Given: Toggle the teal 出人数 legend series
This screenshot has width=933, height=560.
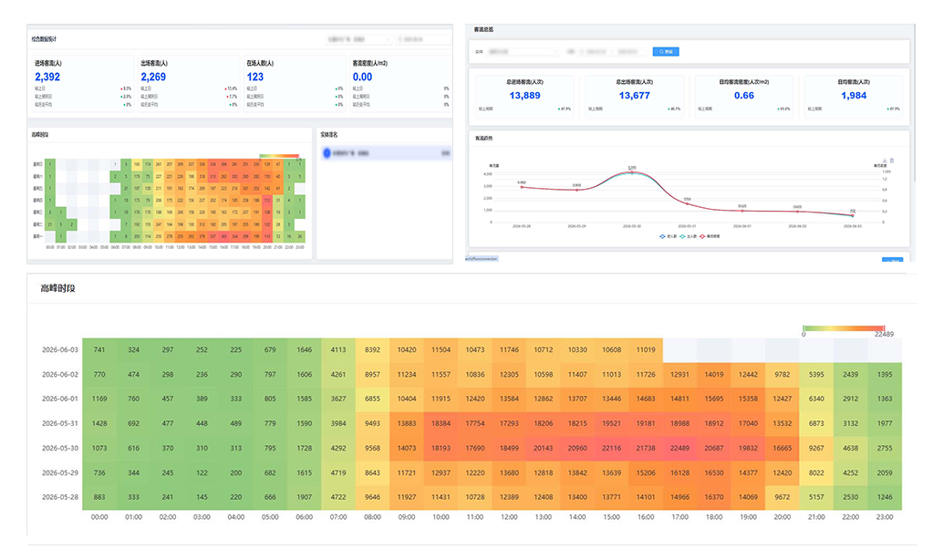Looking at the screenshot, I should 688,237.
